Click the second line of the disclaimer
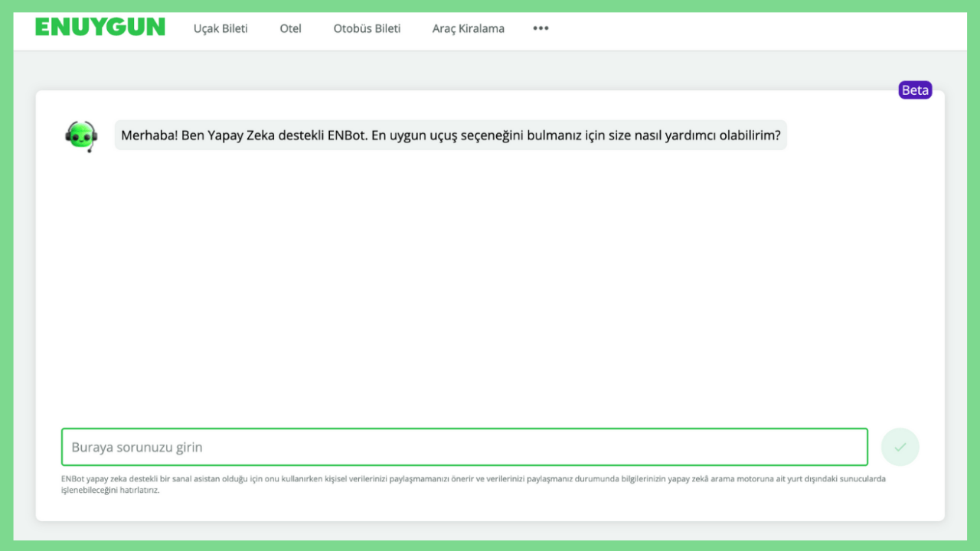The width and height of the screenshot is (980, 551). [x=110, y=491]
